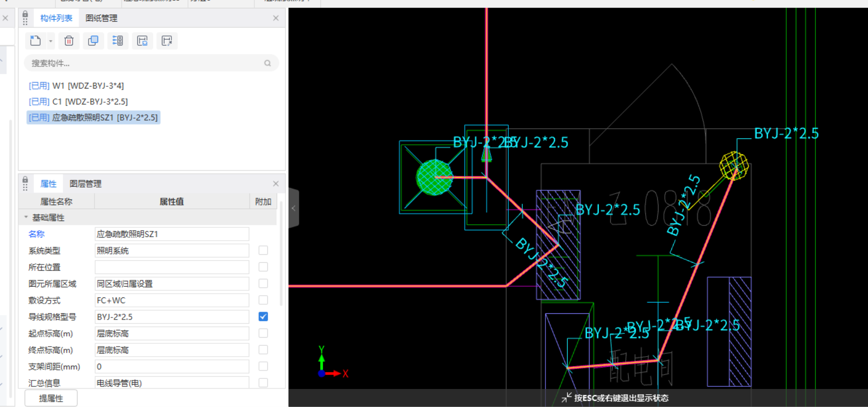Click the 名称 property label
This screenshot has height=407, width=868.
point(37,234)
